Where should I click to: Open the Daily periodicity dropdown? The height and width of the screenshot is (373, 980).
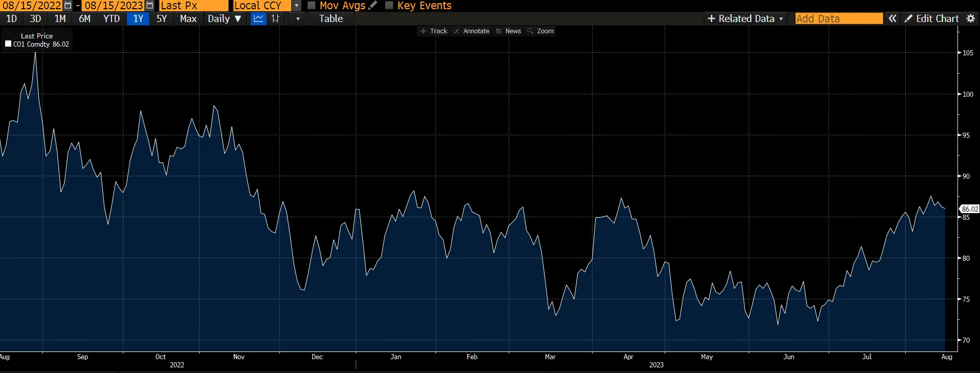coord(224,18)
